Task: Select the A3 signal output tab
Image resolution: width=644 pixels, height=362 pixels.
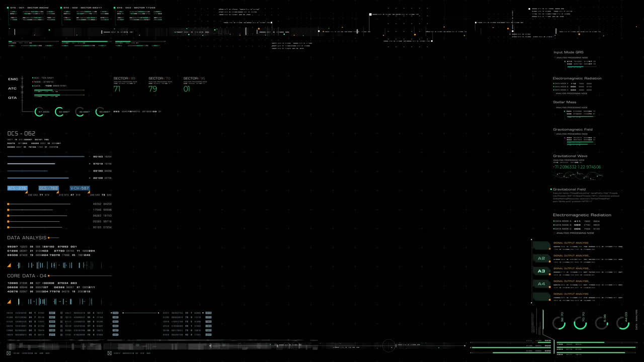Action: [x=541, y=271]
